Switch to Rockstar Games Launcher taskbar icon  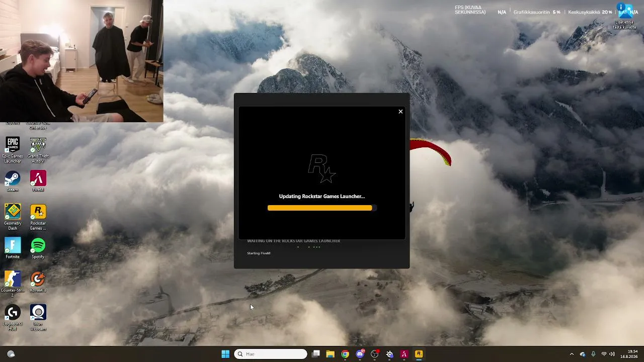419,354
